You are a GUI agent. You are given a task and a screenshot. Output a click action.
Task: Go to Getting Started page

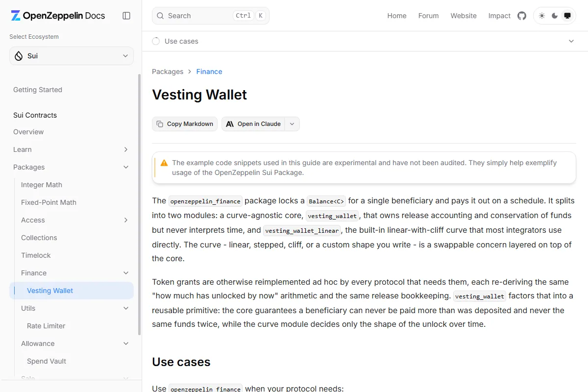click(x=38, y=90)
